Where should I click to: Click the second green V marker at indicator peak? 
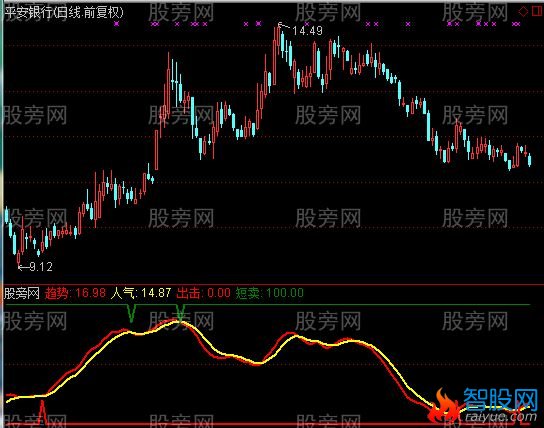[180, 313]
